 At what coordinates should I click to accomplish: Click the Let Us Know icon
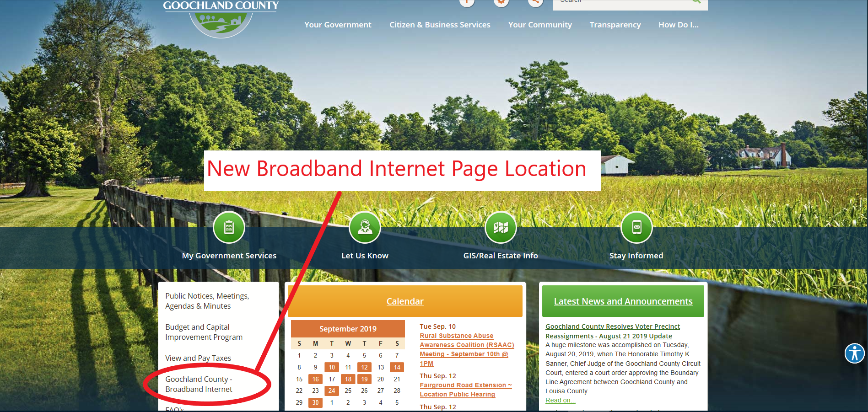pos(365,227)
